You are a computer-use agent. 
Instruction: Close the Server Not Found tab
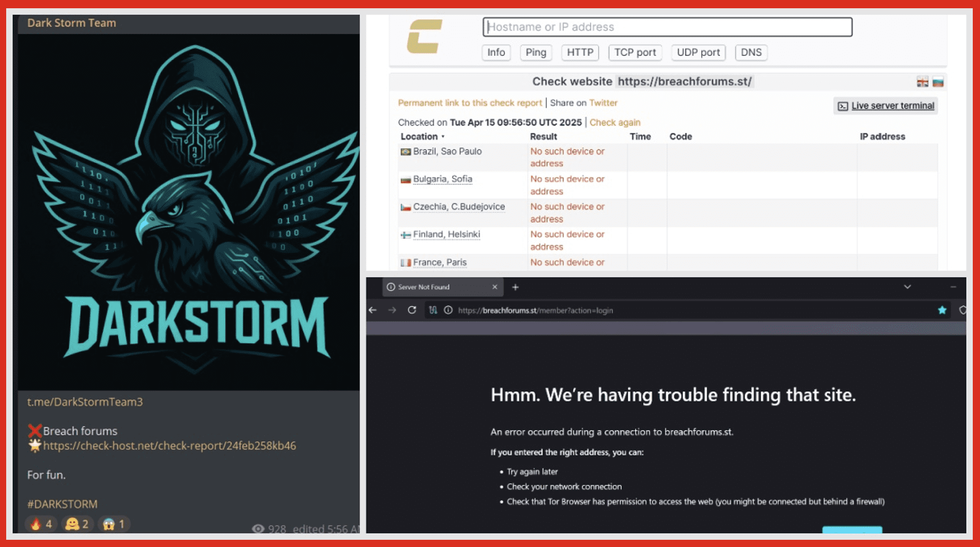click(x=495, y=287)
